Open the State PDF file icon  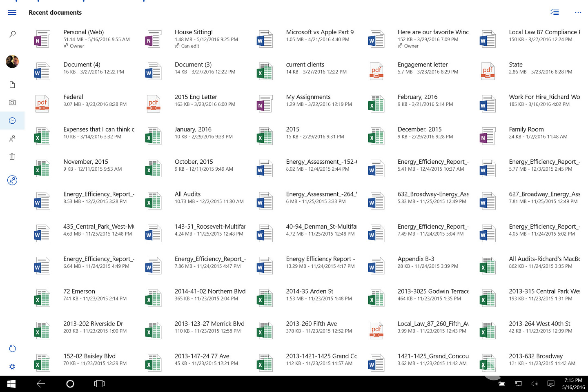[x=488, y=71]
